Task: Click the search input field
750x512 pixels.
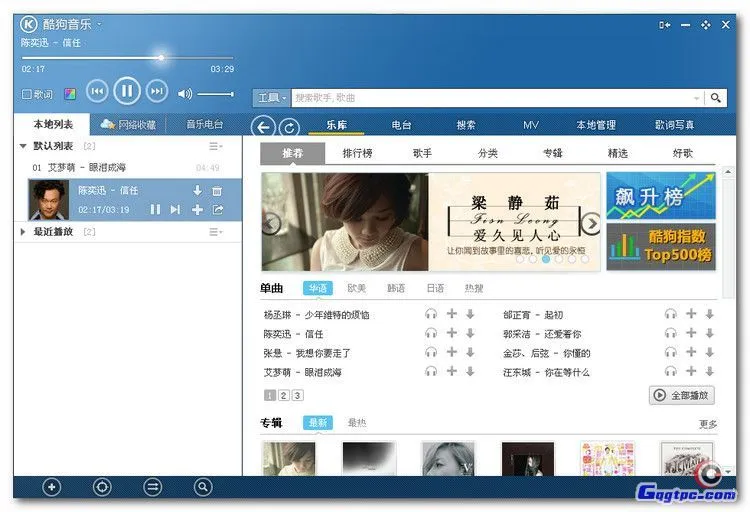Action: [493, 98]
